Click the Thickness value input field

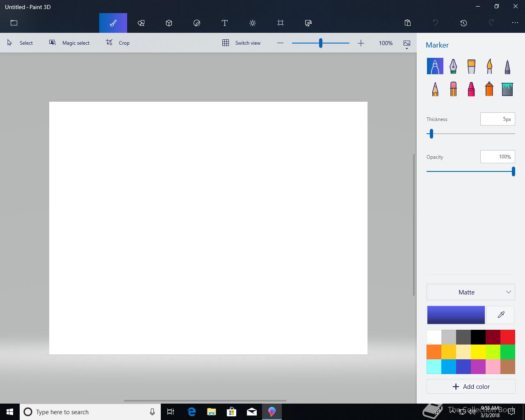point(497,119)
